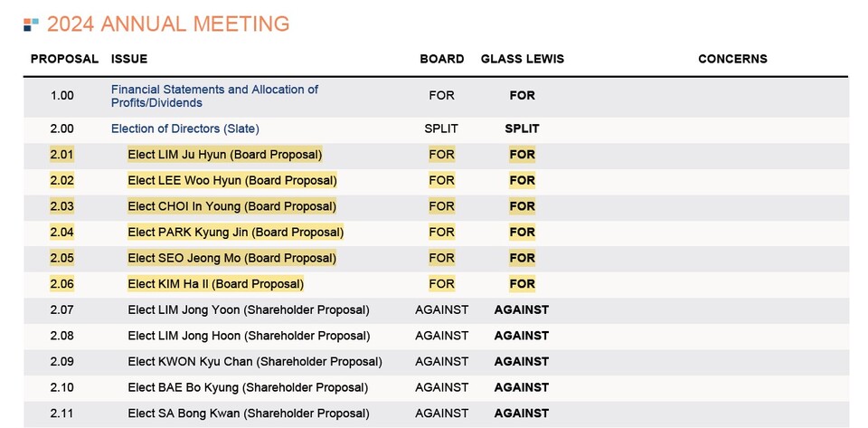Select Elect PARK Kyung Jin proposal text
The width and height of the screenshot is (868, 428).
(235, 232)
